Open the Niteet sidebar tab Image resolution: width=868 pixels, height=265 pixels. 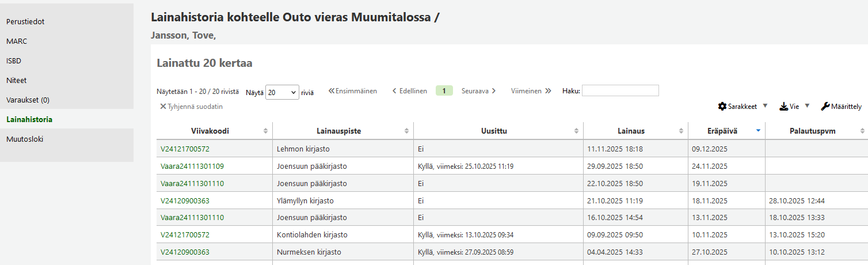click(x=17, y=81)
